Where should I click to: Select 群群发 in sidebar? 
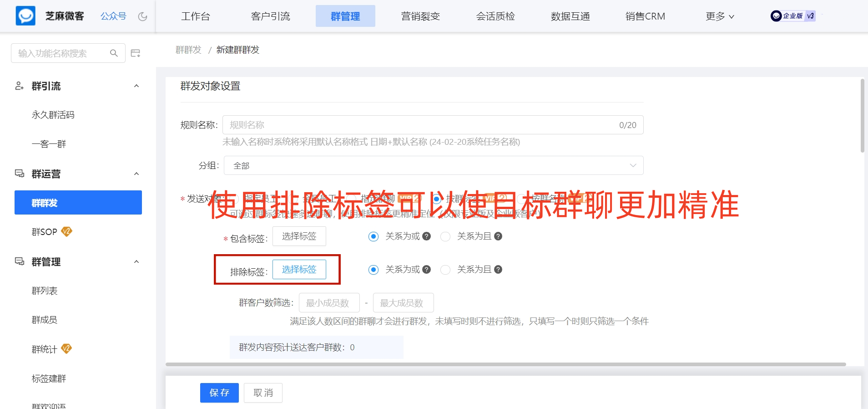(x=78, y=202)
